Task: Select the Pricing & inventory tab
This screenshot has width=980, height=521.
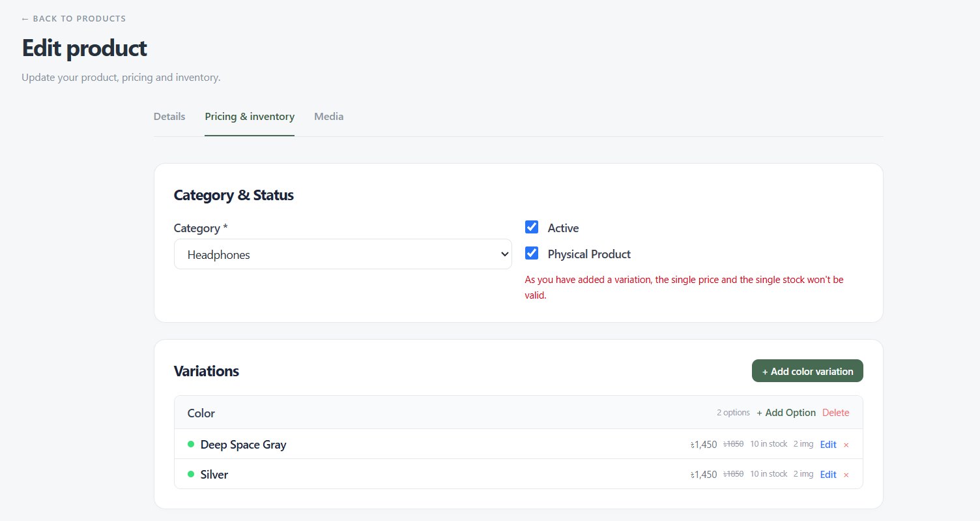Action: 250,117
